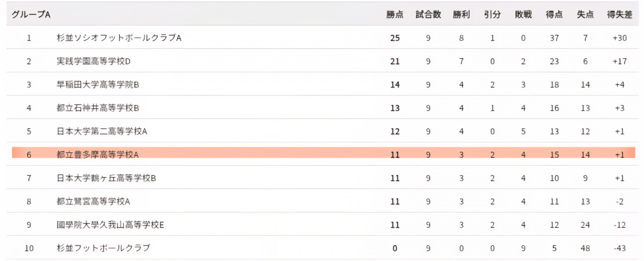Click team name 実践学園高等学校D

point(94,61)
